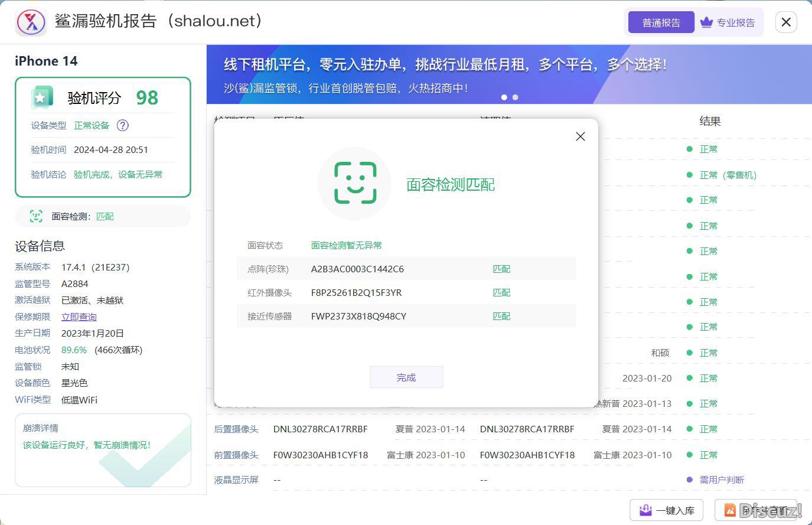Click the 结果 column header

pos(710,121)
